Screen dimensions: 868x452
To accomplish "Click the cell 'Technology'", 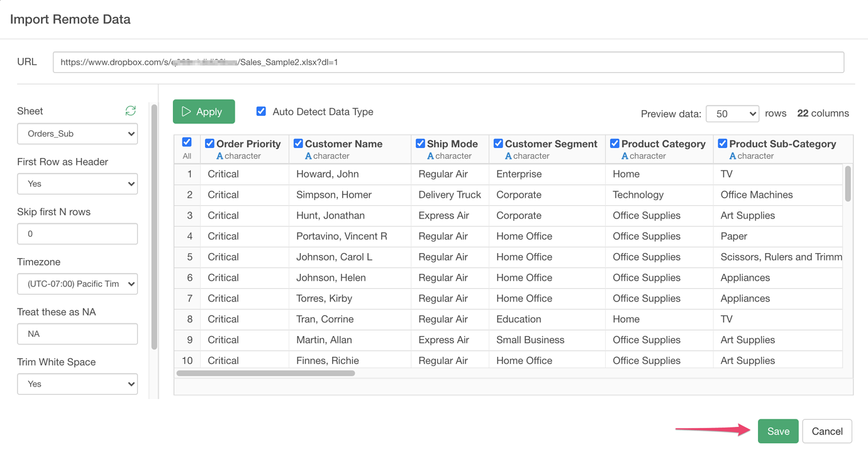I will click(659, 195).
